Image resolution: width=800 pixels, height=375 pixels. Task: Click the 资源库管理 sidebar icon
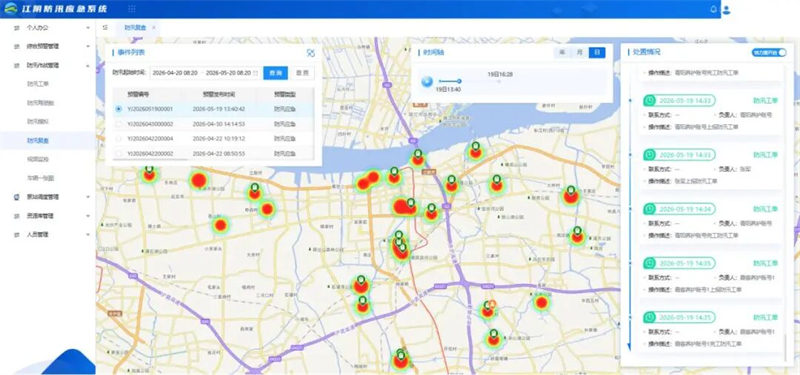pyautogui.click(x=16, y=216)
